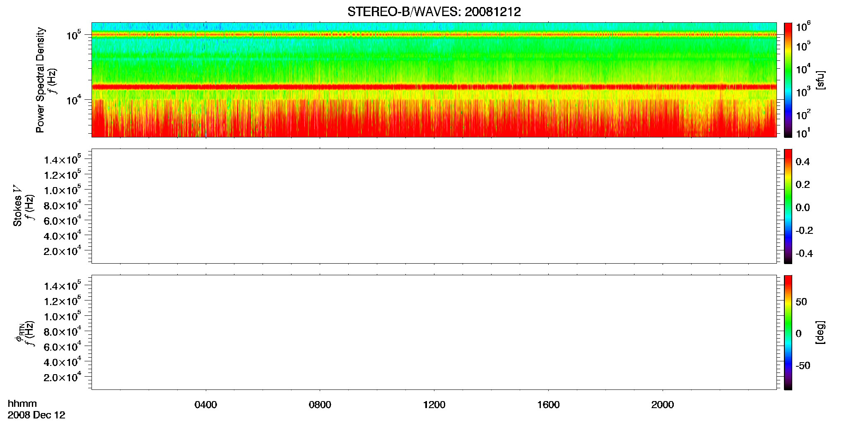This screenshot has width=868, height=447.
Task: Click the Stokes V color bar
Action: [x=788, y=206]
